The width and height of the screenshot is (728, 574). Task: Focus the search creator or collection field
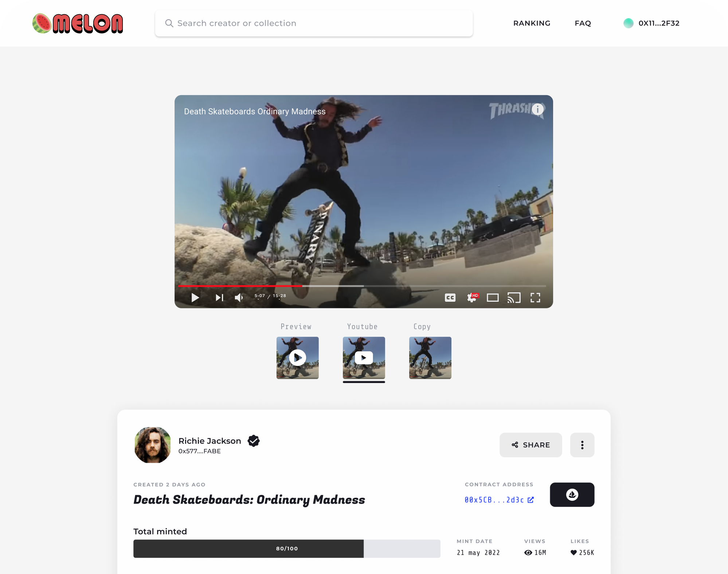point(313,23)
